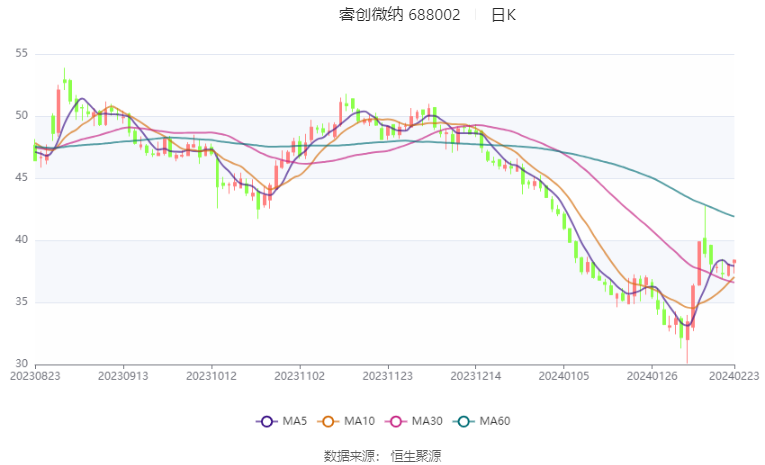Click the x-axis date 20231123
This screenshot has width=765, height=465.
pos(387,376)
